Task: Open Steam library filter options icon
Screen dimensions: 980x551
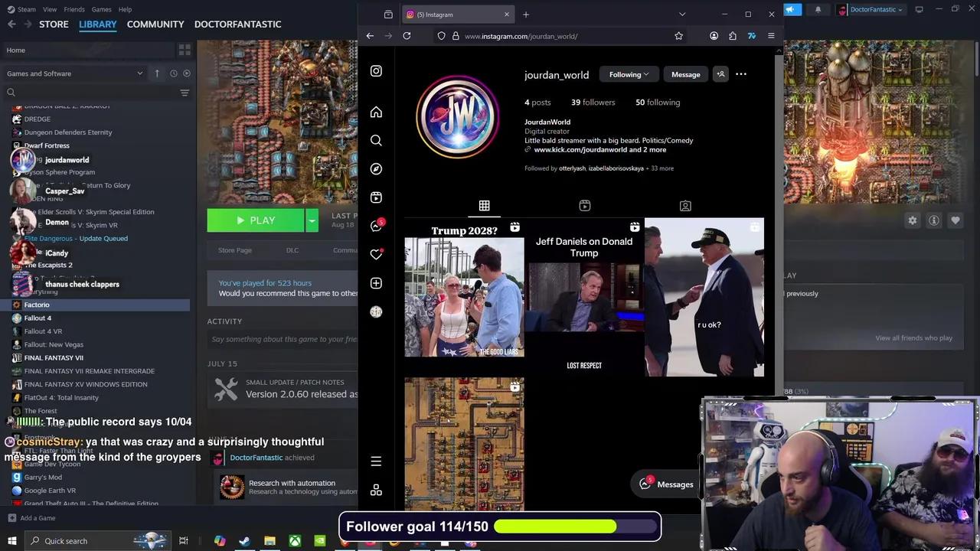Action: tap(185, 93)
